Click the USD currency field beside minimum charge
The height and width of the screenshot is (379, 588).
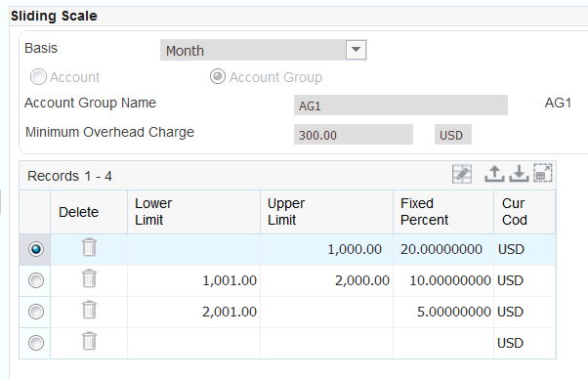coord(452,135)
